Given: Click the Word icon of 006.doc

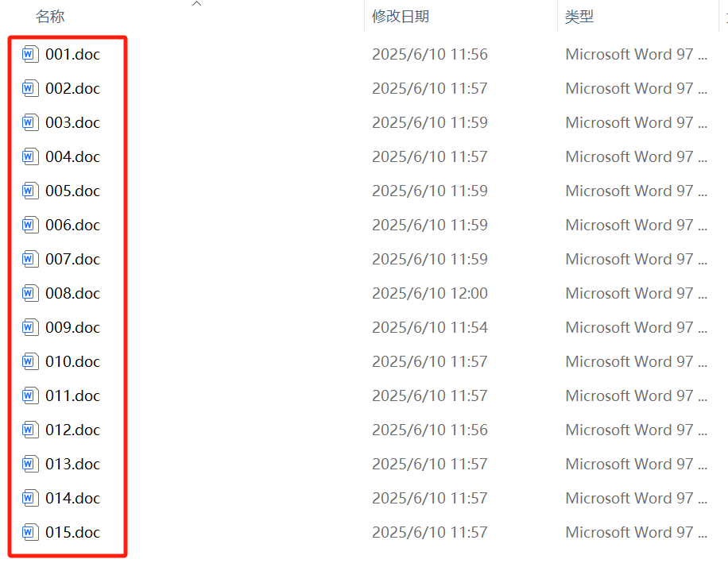Looking at the screenshot, I should point(29,225).
